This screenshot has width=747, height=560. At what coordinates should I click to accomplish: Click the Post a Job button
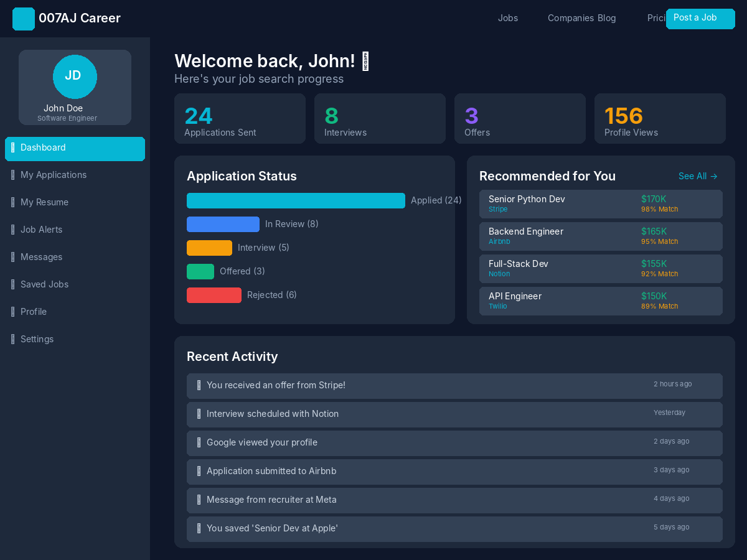click(700, 19)
